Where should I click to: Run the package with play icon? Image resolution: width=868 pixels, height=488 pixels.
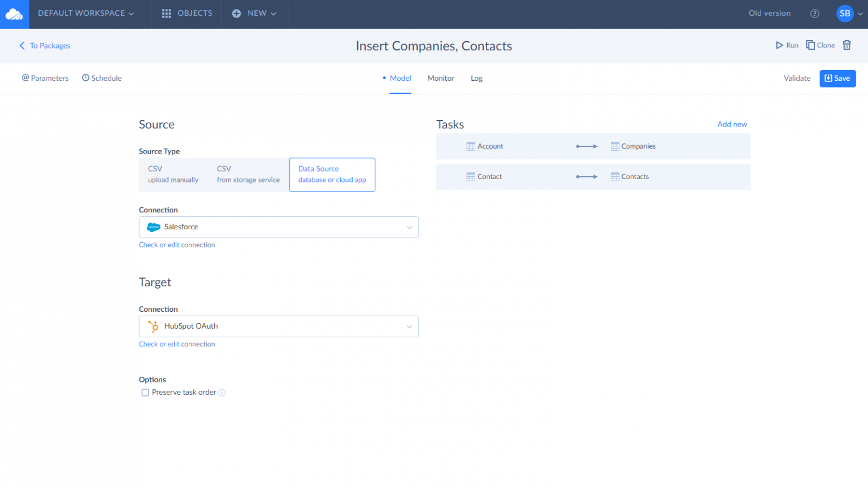coord(787,45)
